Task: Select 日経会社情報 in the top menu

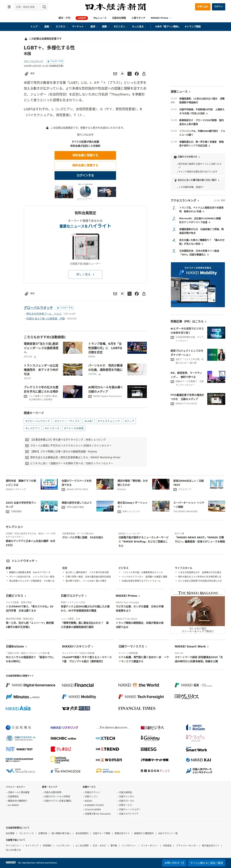Action: 119,18
